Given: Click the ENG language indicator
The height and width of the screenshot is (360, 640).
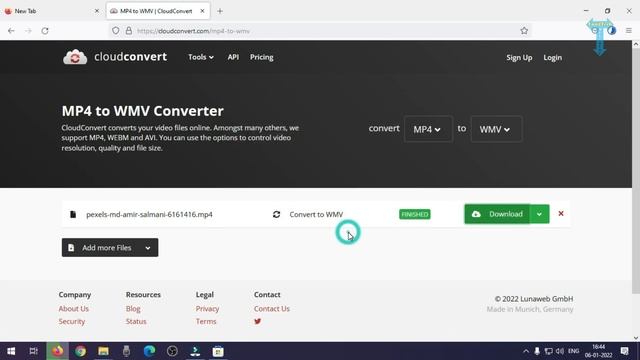Looking at the screenshot, I should (x=573, y=351).
